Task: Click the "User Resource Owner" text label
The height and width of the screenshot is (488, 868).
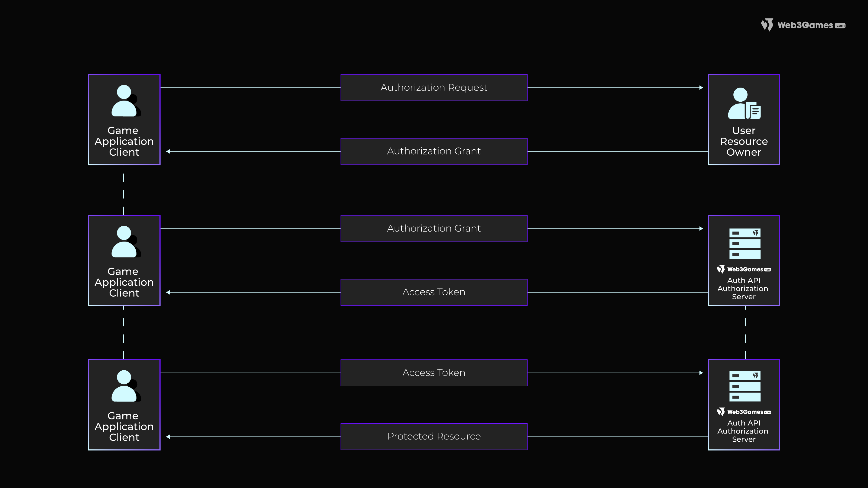Action: 744,142
